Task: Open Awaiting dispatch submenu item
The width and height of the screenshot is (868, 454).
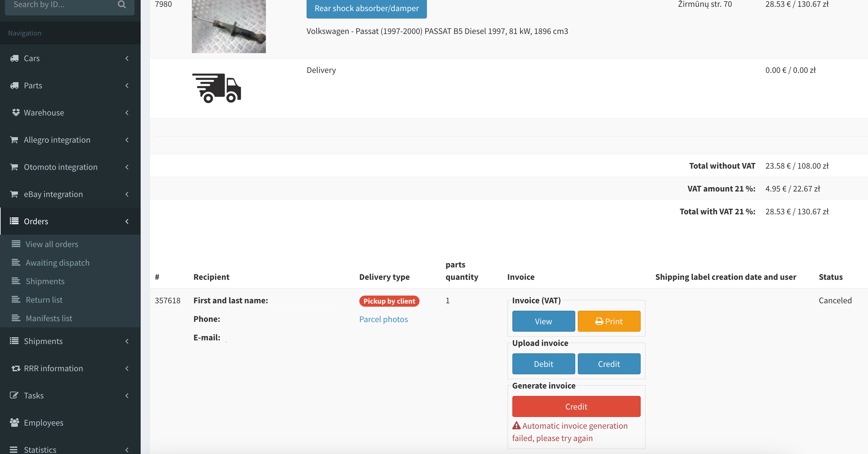Action: (x=57, y=263)
